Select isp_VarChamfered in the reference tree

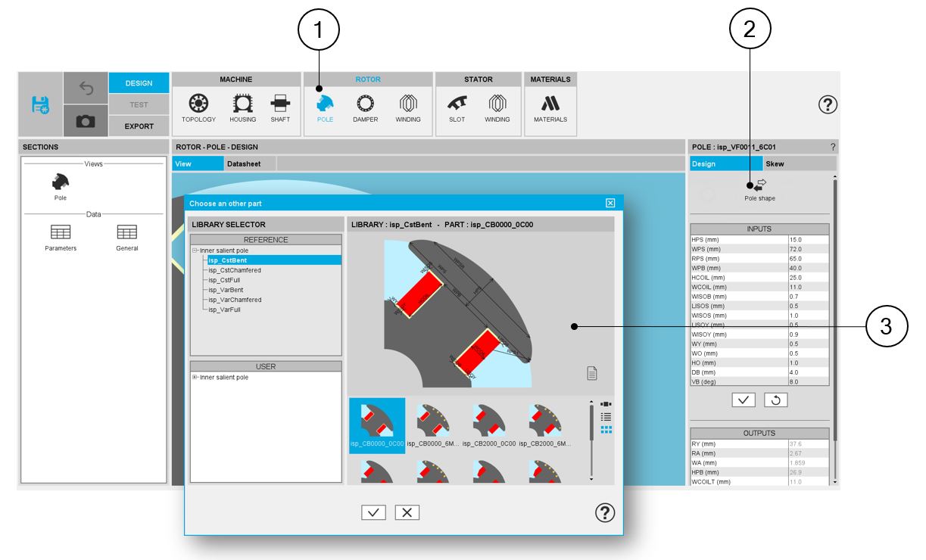(x=235, y=300)
